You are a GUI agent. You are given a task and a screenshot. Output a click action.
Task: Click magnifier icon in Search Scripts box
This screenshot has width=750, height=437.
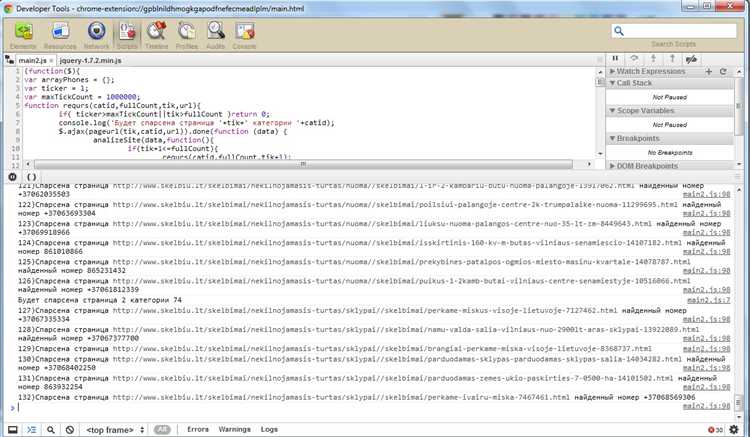[619, 31]
